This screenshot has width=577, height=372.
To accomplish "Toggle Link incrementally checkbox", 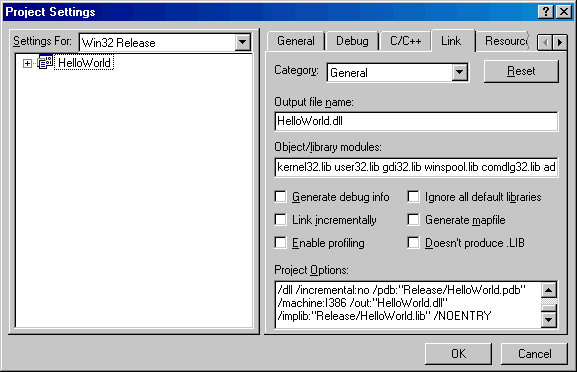I will click(280, 220).
